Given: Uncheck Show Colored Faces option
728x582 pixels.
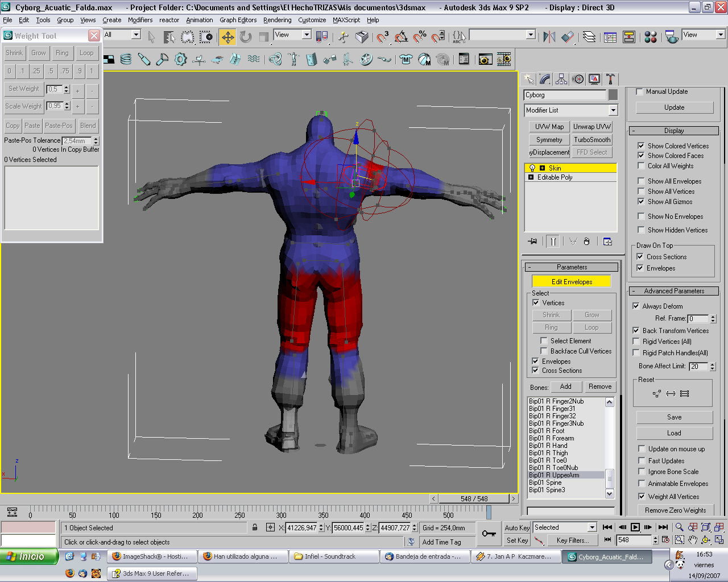Looking at the screenshot, I should (x=641, y=156).
